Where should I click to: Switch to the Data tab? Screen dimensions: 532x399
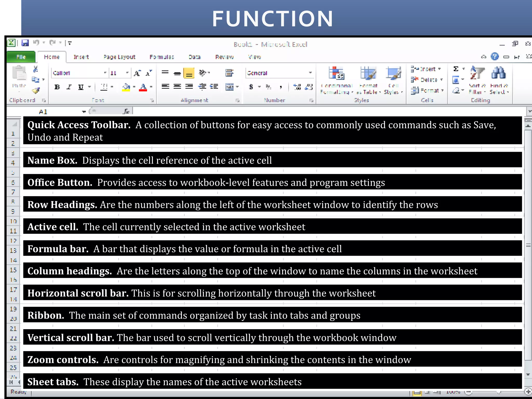[x=194, y=57]
